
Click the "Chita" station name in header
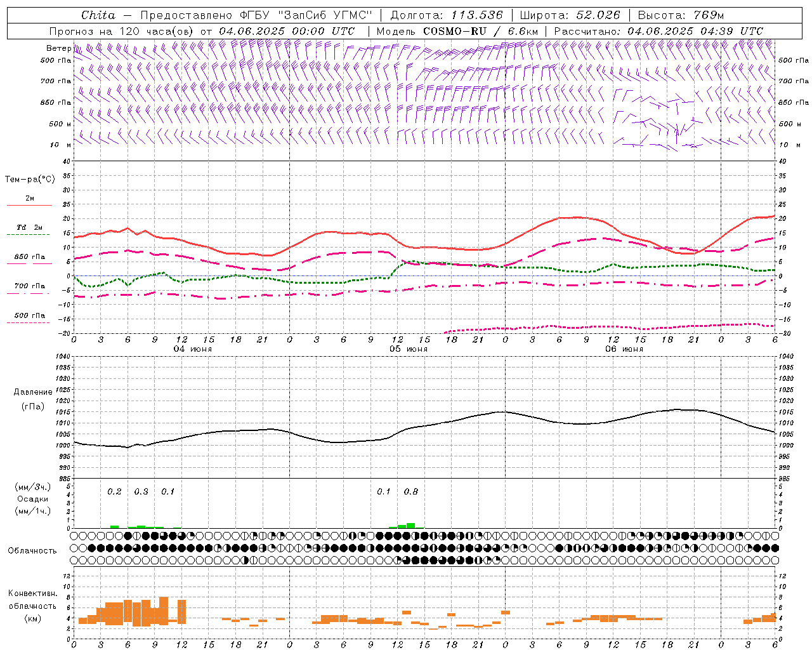[x=98, y=15]
